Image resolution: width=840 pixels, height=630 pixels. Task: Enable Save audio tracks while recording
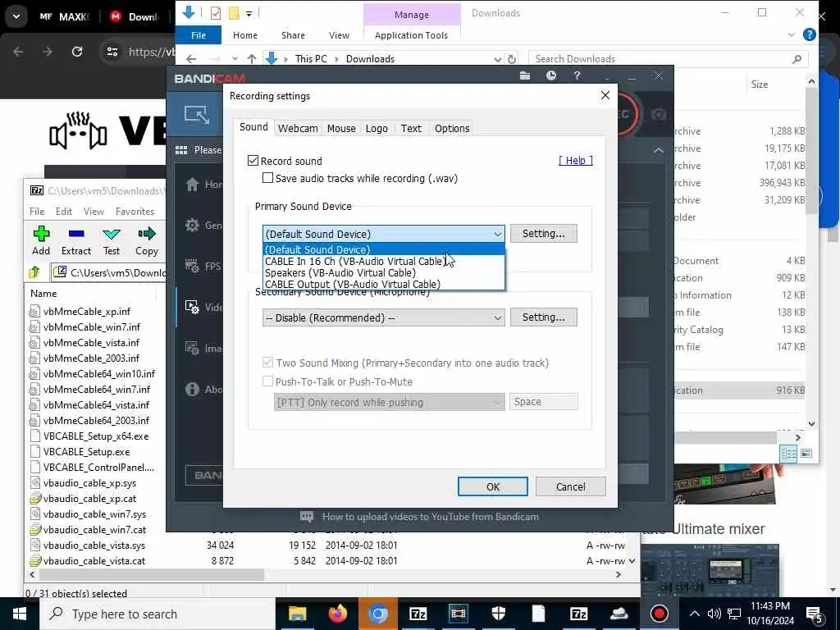coord(268,178)
